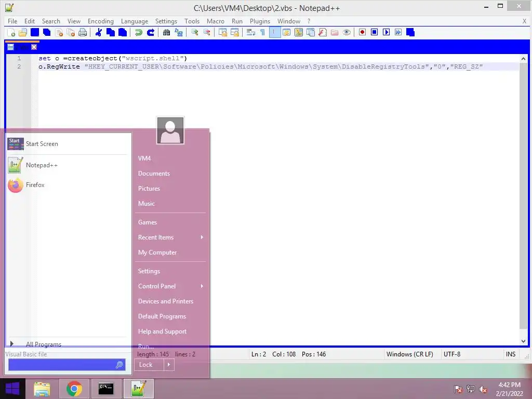The width and height of the screenshot is (532, 399).
Task: Open File Explorer from the taskbar
Action: (42, 389)
